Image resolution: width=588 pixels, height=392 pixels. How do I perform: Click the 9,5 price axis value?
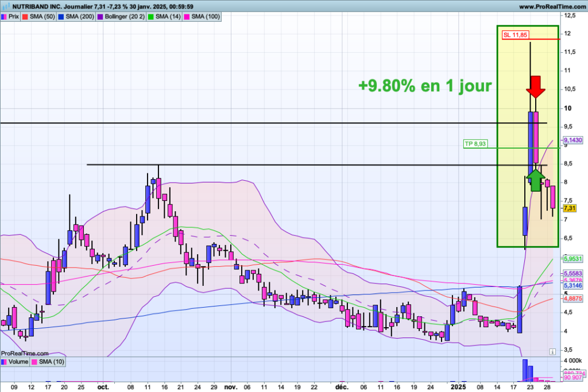coord(568,127)
